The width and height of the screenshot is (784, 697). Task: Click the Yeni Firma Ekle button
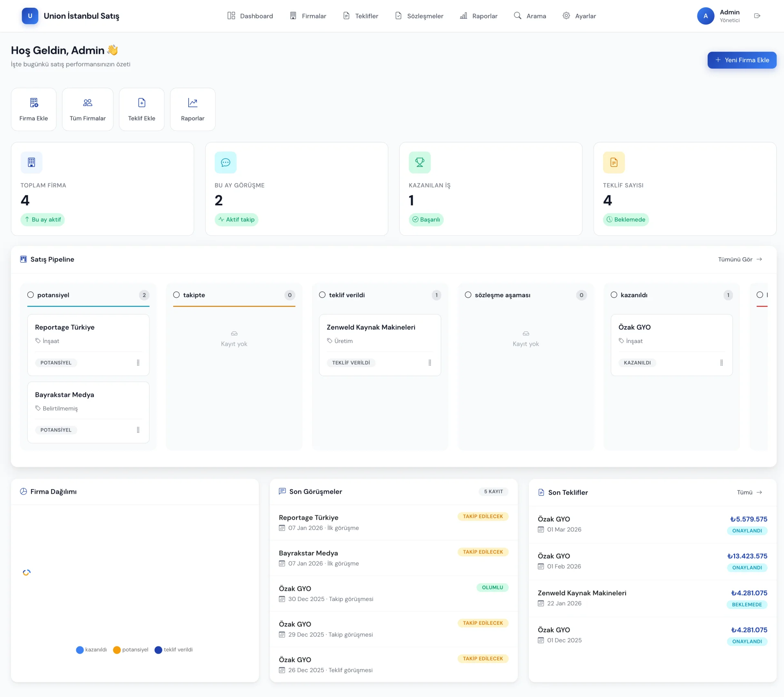(742, 60)
